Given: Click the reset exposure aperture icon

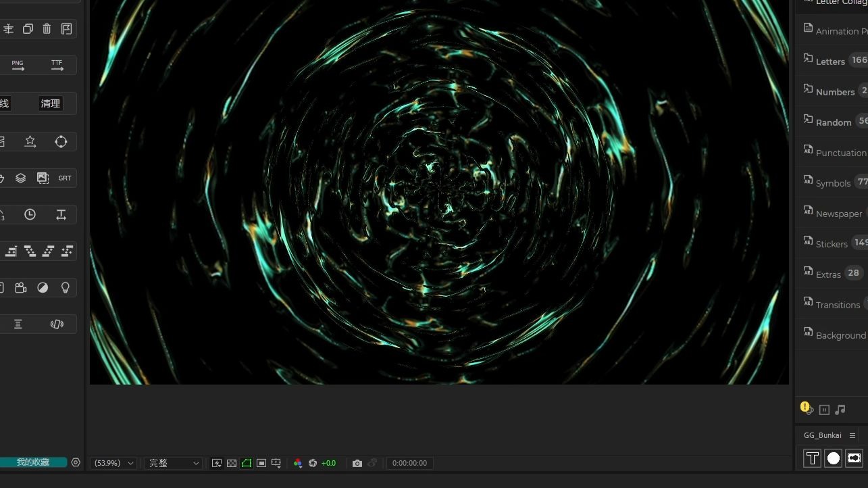Looking at the screenshot, I should (x=313, y=463).
